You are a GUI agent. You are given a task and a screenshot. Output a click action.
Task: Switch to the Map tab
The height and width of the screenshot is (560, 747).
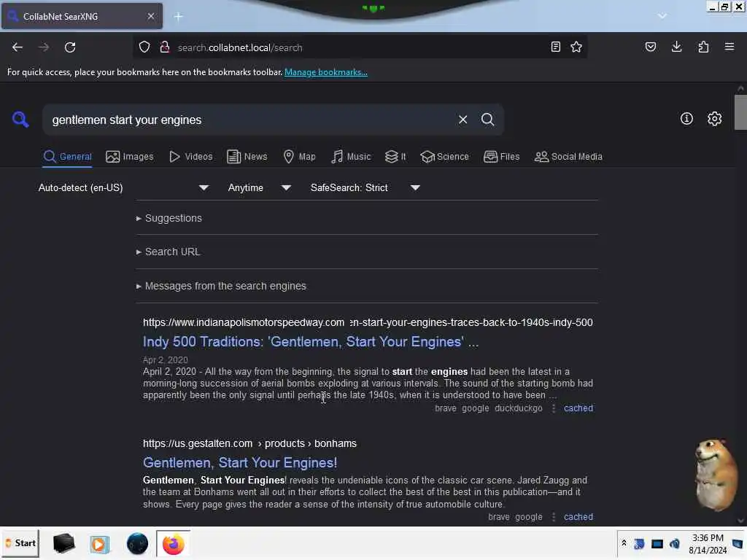click(300, 157)
